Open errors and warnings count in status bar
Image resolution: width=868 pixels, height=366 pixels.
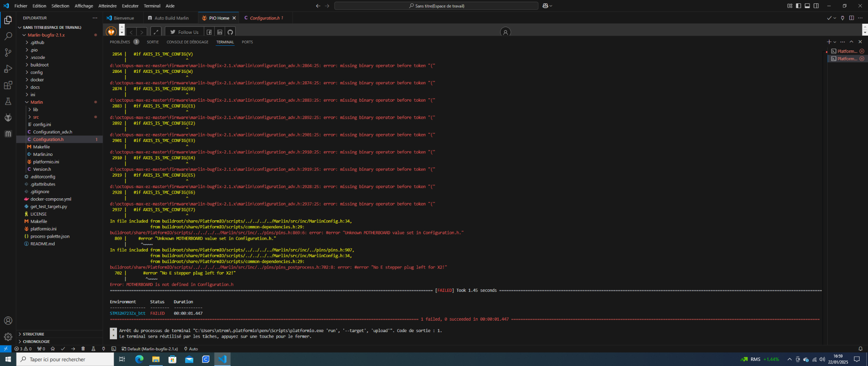[x=23, y=349]
